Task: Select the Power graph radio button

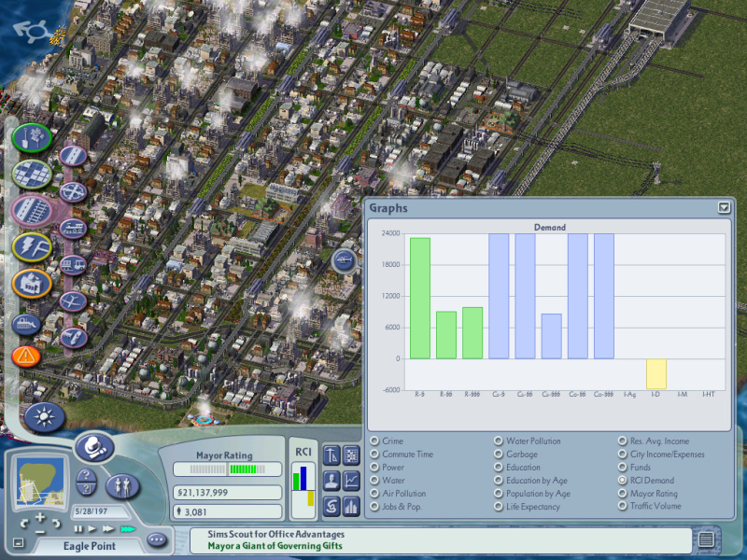Action: 374,468
